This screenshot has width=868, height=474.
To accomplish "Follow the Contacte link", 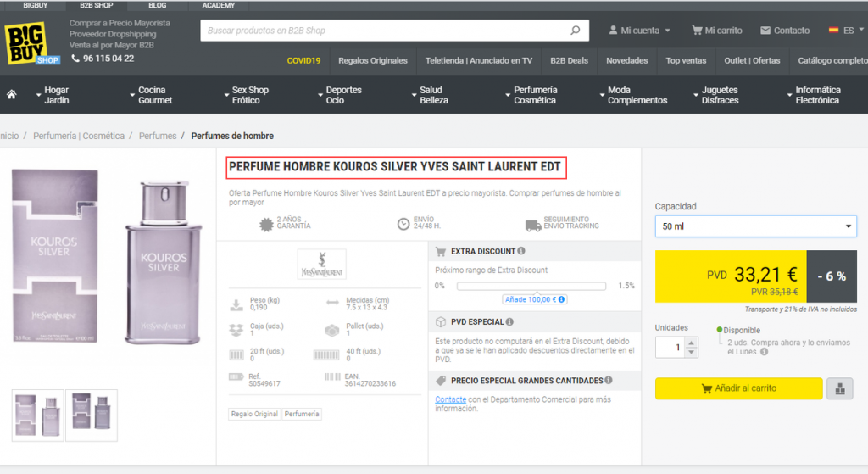I will click(450, 399).
